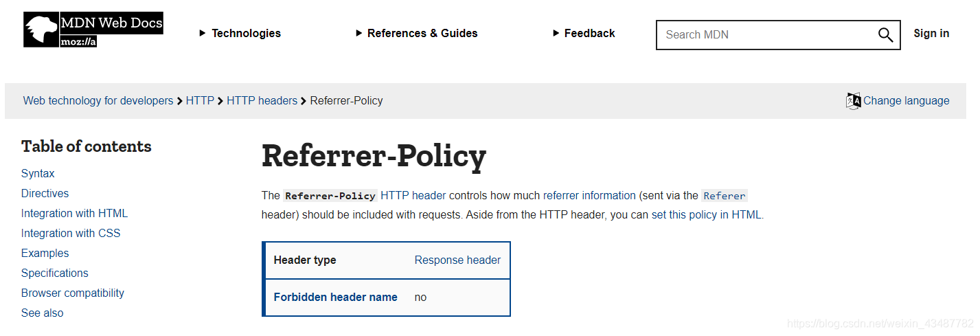The image size is (980, 336).
Task: Open the HTTP headers breadcrumb link
Action: (262, 100)
